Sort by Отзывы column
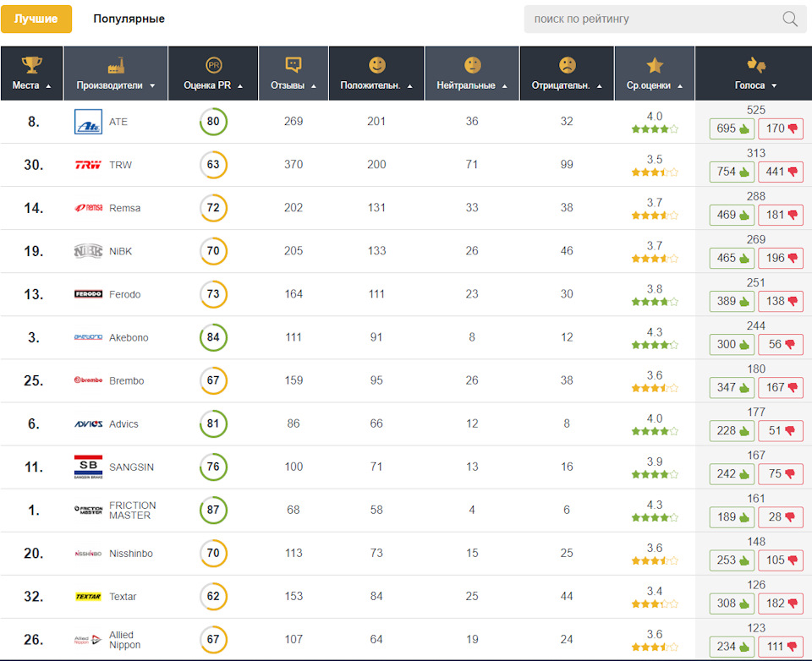Screen dimensions: 812x661 pyautogui.click(x=294, y=74)
